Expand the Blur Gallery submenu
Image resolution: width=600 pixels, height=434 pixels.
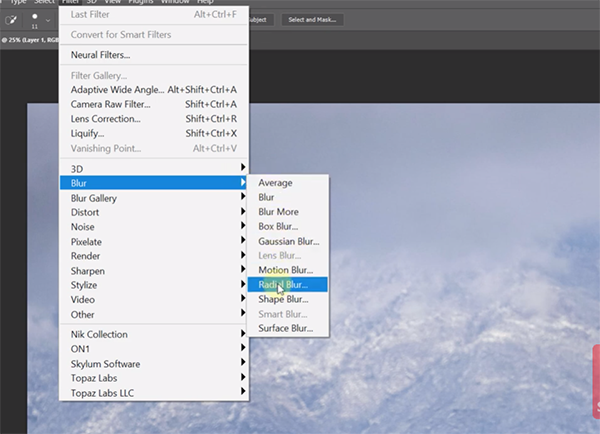coord(154,198)
